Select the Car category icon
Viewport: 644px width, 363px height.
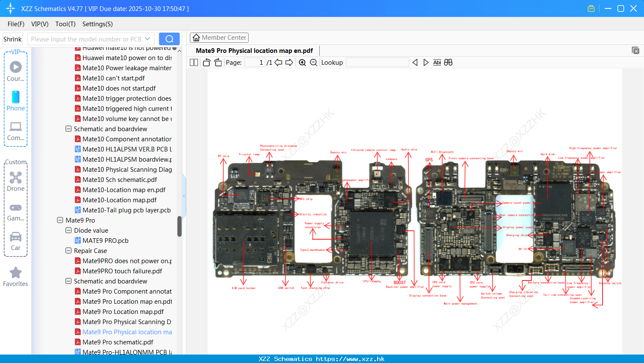coord(16,241)
